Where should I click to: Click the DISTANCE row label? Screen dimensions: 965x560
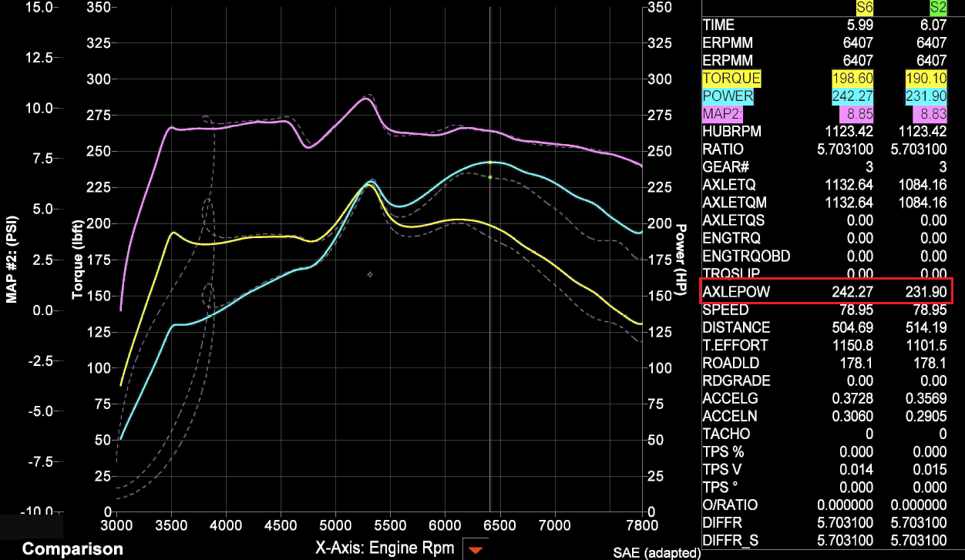(x=736, y=327)
